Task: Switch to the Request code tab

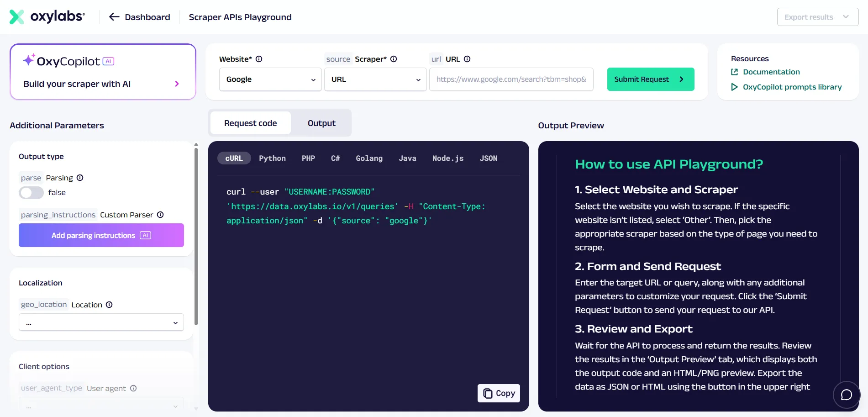Action: (x=250, y=123)
